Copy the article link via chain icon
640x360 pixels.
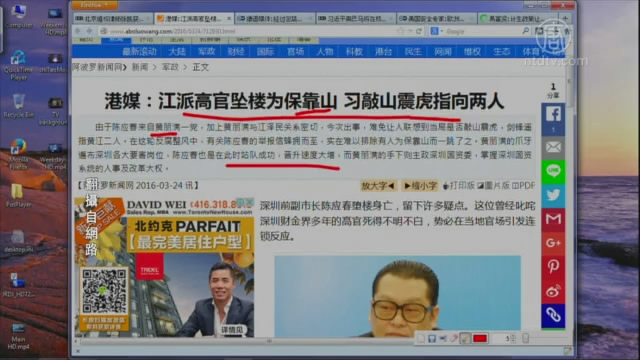point(553,316)
